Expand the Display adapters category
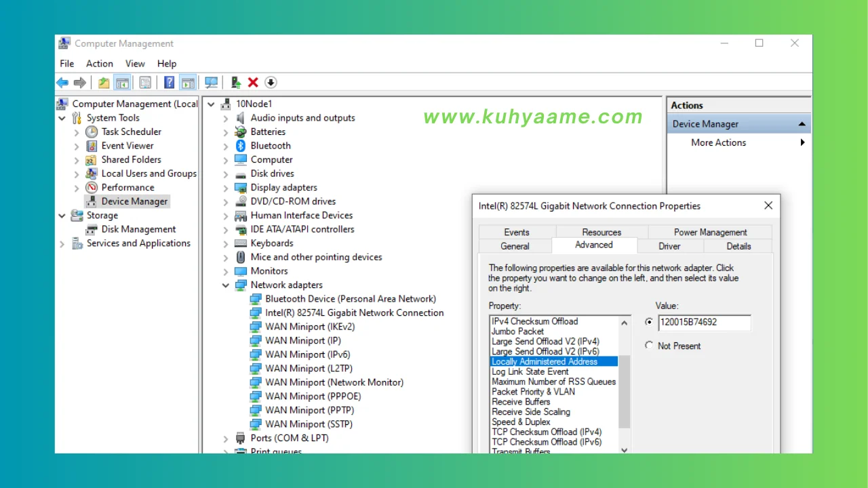The image size is (868, 488). tap(226, 188)
